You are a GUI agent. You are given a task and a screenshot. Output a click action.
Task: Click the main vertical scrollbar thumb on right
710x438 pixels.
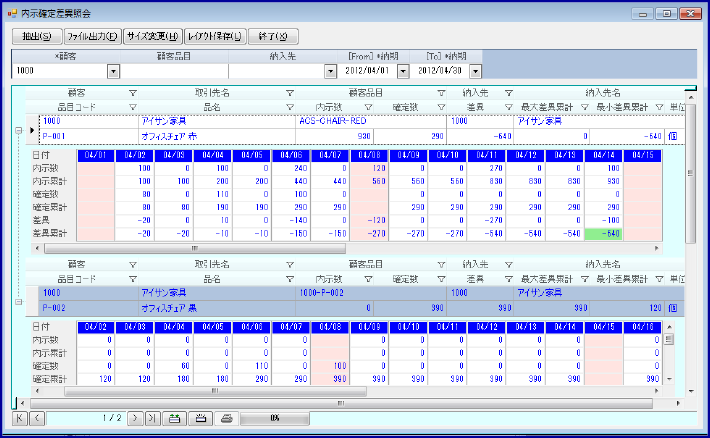691,173
